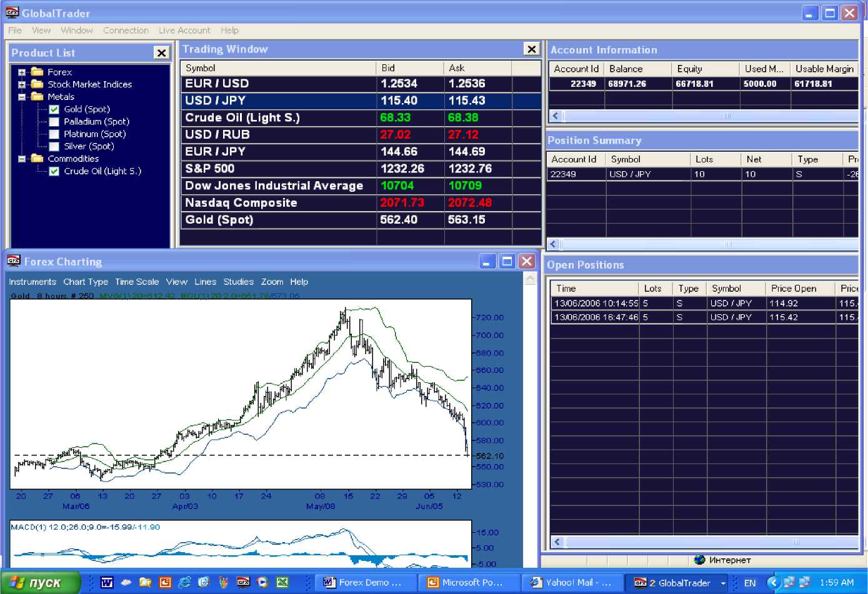Click the Forex Charting window title icon

click(x=14, y=261)
